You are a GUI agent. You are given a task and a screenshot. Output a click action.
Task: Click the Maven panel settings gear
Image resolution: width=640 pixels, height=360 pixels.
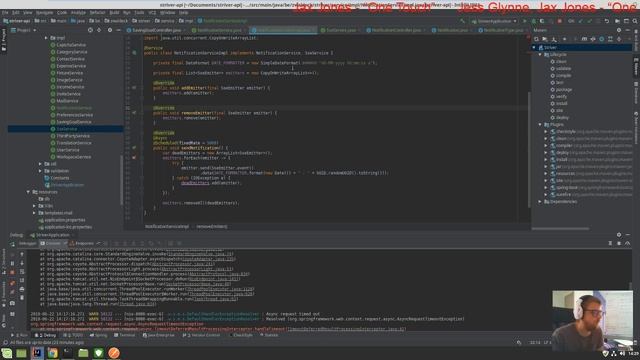(x=619, y=30)
